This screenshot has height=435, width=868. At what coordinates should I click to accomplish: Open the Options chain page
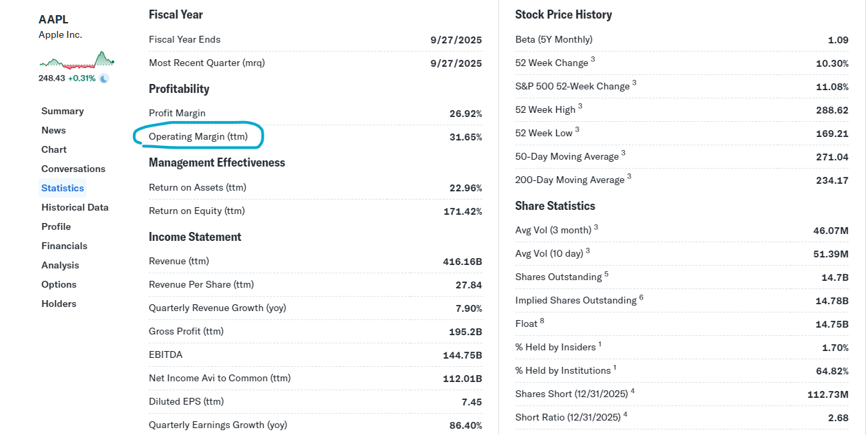[x=59, y=284]
